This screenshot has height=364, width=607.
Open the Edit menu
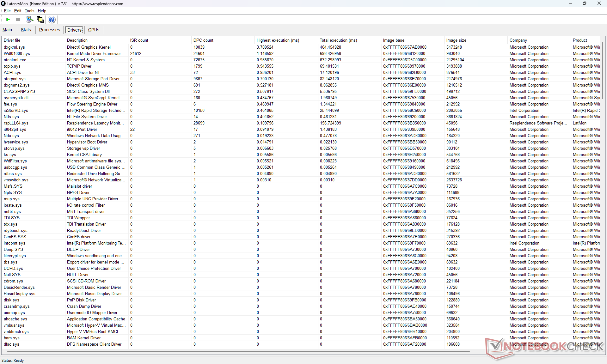[x=18, y=11]
